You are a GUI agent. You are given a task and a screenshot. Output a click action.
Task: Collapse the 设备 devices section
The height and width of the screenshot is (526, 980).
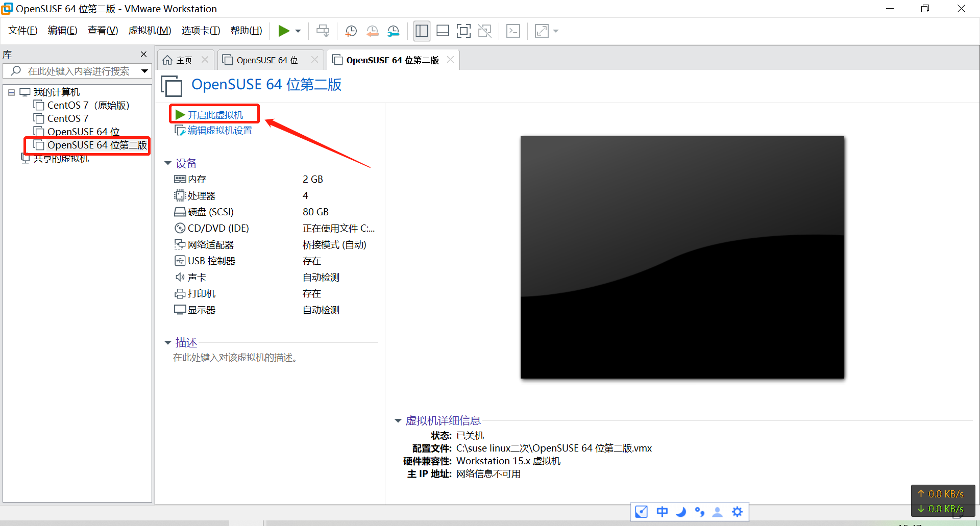(167, 163)
